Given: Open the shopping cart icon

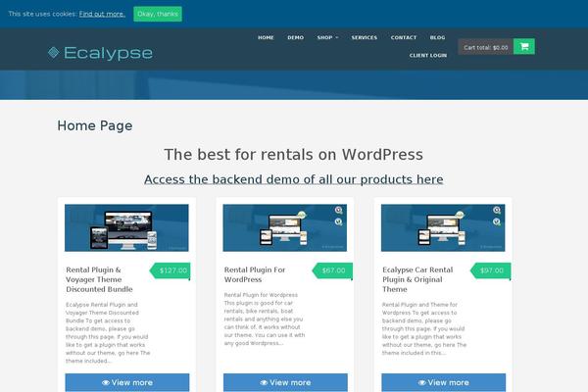Looking at the screenshot, I should (524, 47).
